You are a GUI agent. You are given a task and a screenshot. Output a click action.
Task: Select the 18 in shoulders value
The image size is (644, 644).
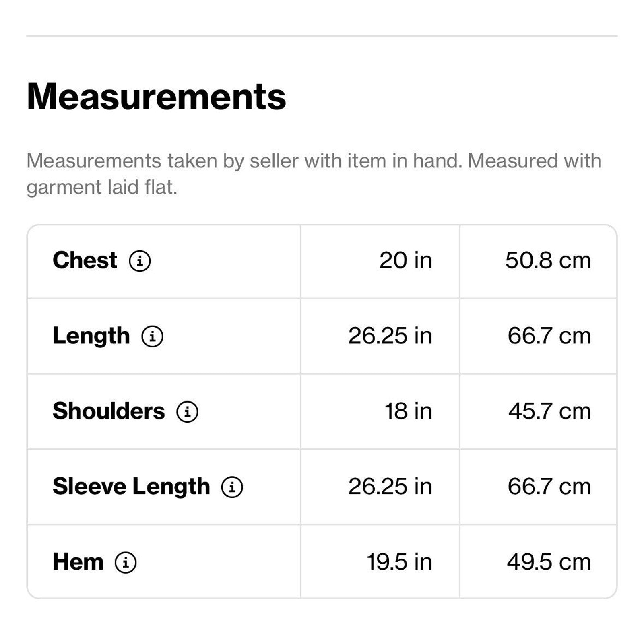tap(408, 411)
